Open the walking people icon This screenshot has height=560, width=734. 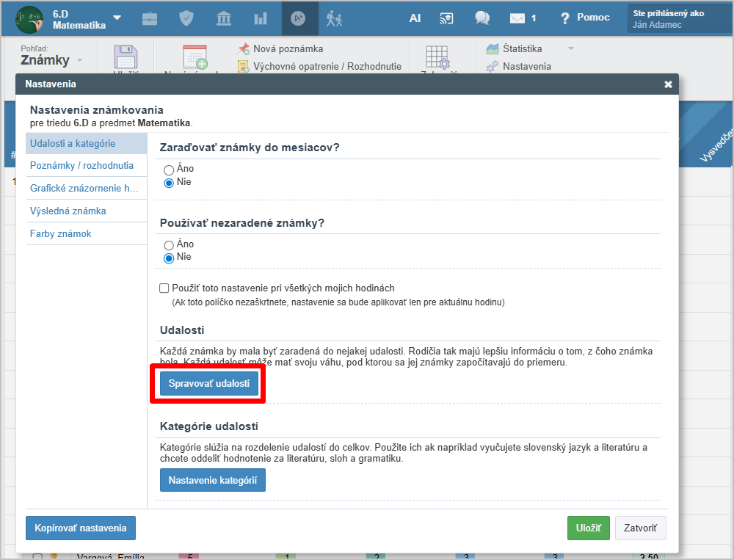pos(335,18)
